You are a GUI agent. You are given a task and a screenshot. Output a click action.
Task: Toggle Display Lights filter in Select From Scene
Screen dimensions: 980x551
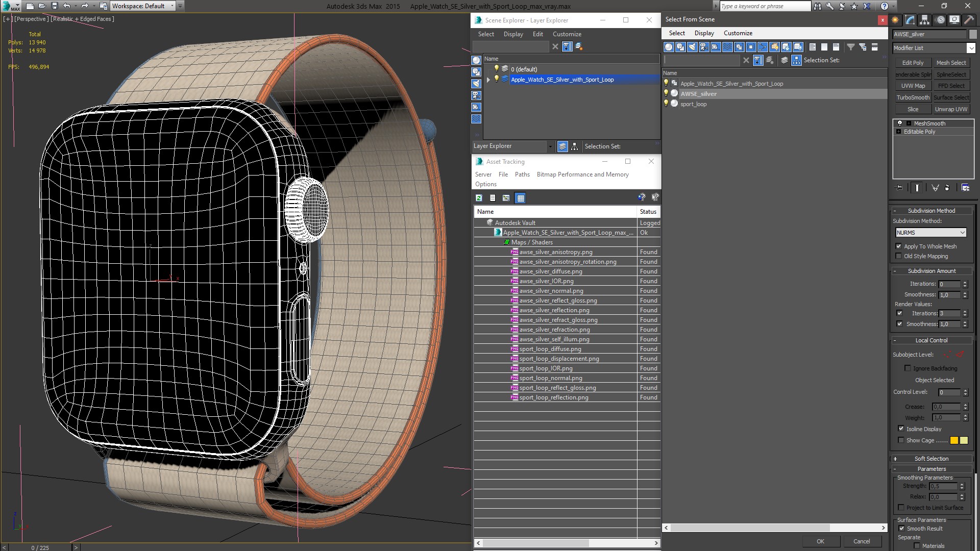(692, 47)
